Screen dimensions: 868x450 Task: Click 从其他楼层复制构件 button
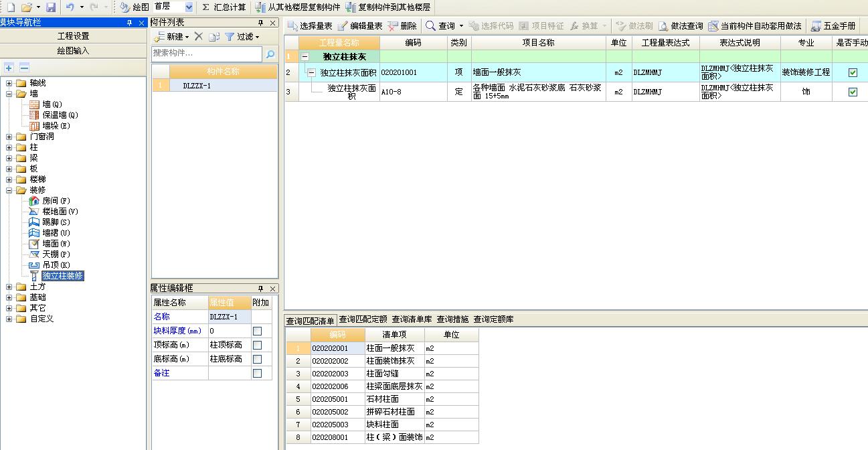click(x=297, y=7)
